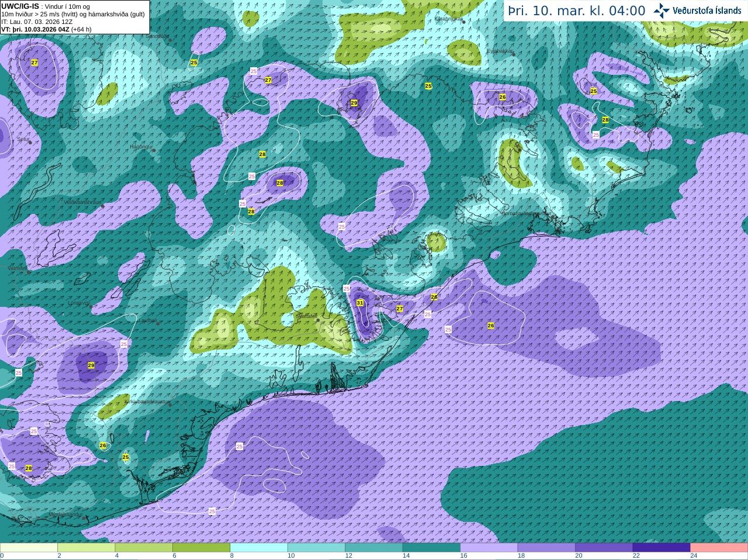Pick the 18–20 m/s violet legend swatch
This screenshot has width=748, height=560.
tap(546, 548)
